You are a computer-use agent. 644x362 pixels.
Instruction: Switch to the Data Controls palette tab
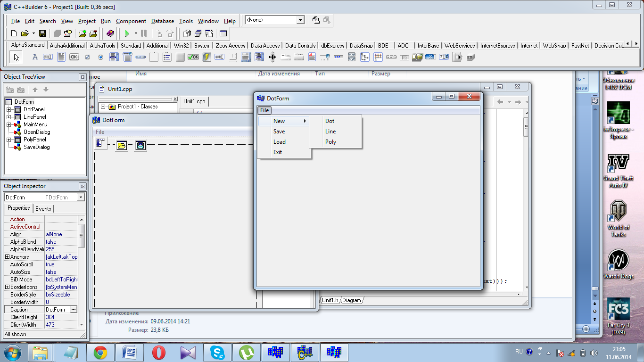[x=300, y=46]
